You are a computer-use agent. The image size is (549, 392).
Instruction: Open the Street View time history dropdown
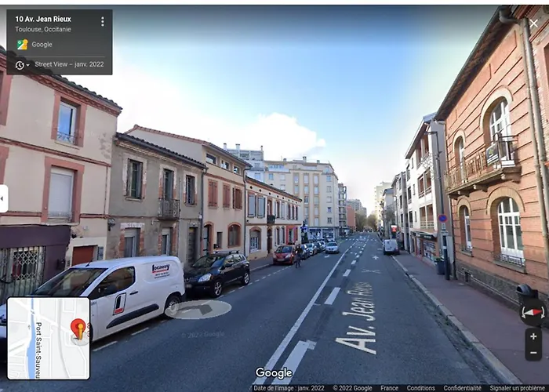[x=23, y=65]
